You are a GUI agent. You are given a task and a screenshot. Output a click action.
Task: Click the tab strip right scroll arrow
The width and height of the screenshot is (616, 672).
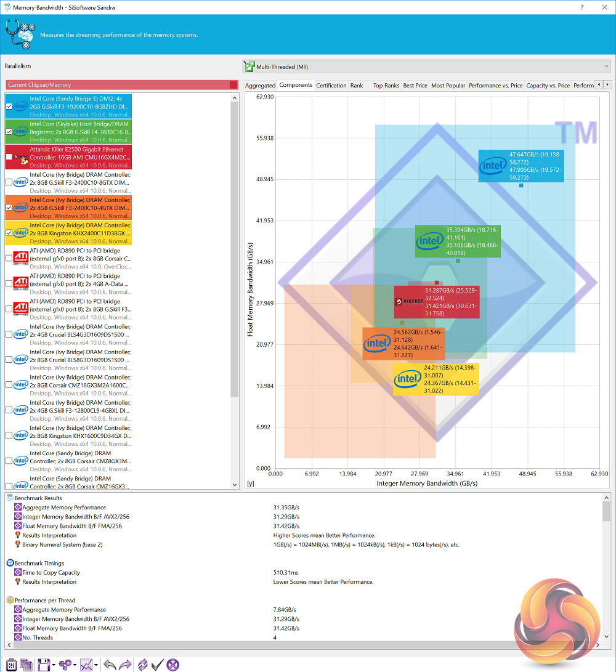[x=607, y=85]
